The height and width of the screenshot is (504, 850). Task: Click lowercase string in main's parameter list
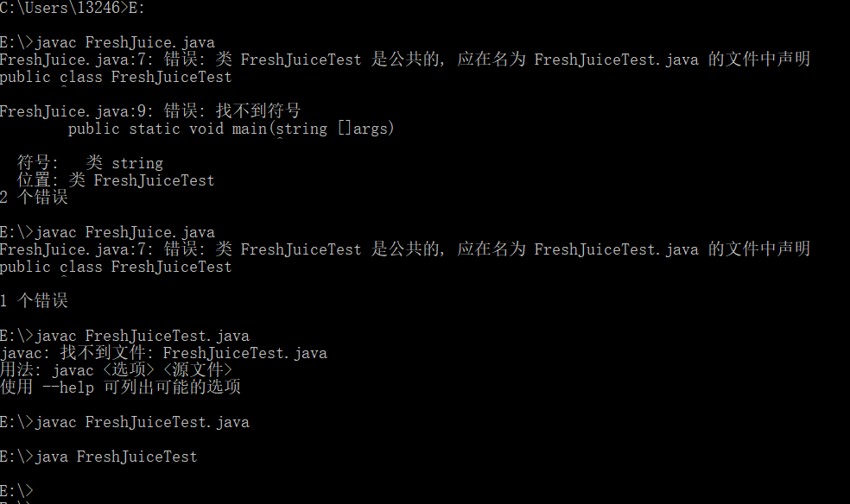point(301,129)
